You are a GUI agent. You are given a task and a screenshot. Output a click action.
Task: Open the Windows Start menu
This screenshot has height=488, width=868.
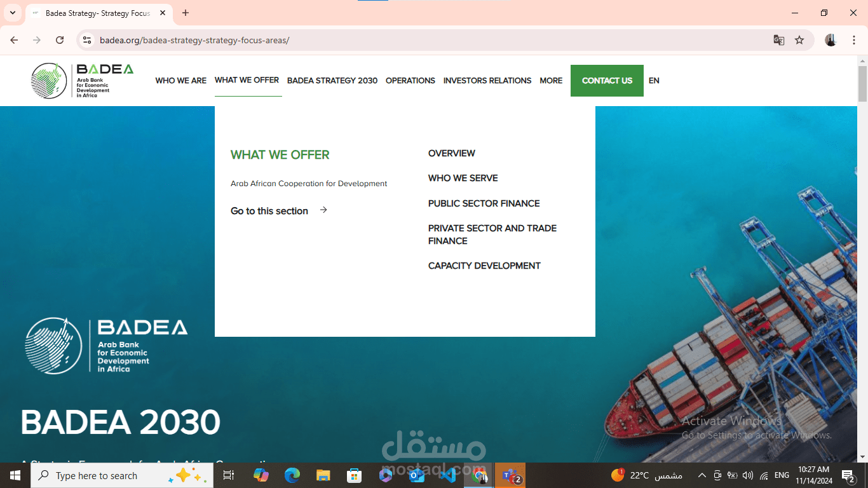15,475
